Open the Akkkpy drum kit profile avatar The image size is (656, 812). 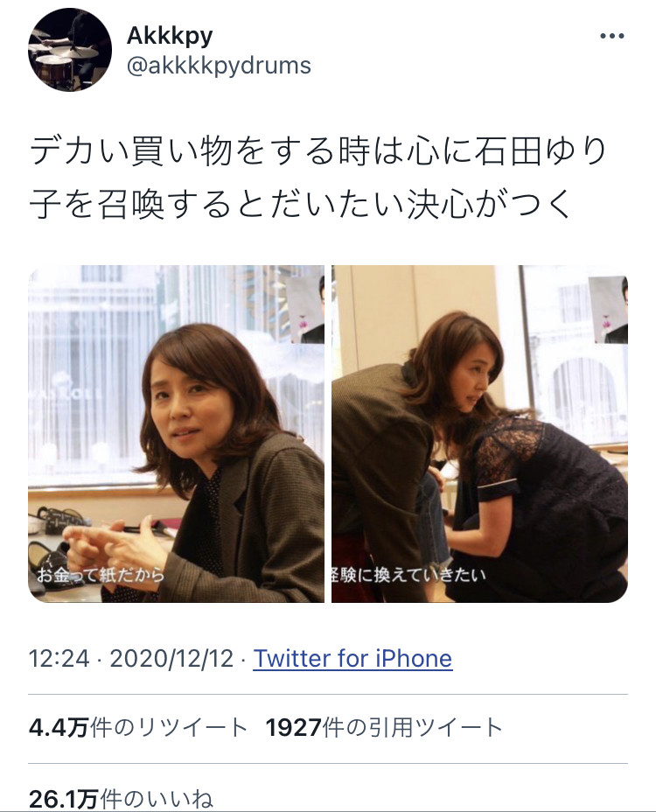70,50
